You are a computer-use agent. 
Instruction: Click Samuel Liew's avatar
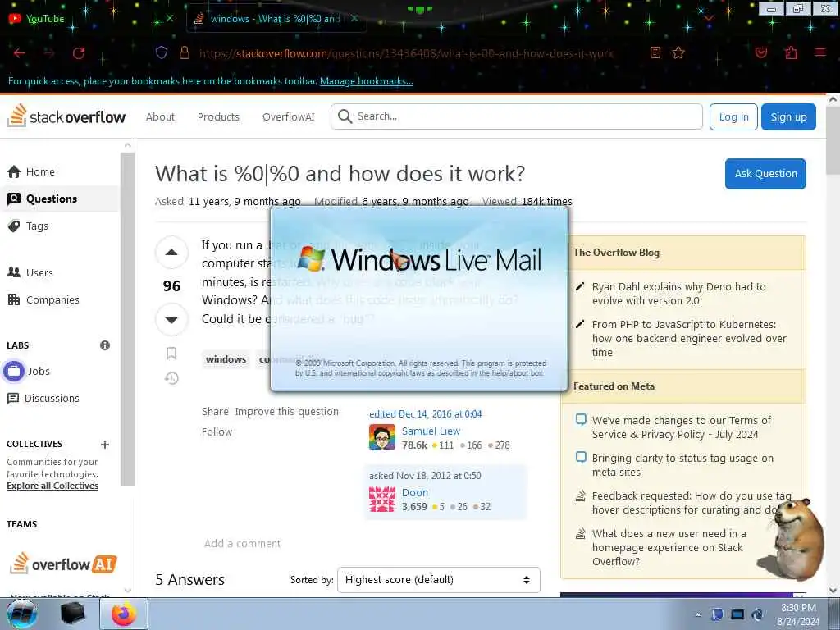pos(382,438)
